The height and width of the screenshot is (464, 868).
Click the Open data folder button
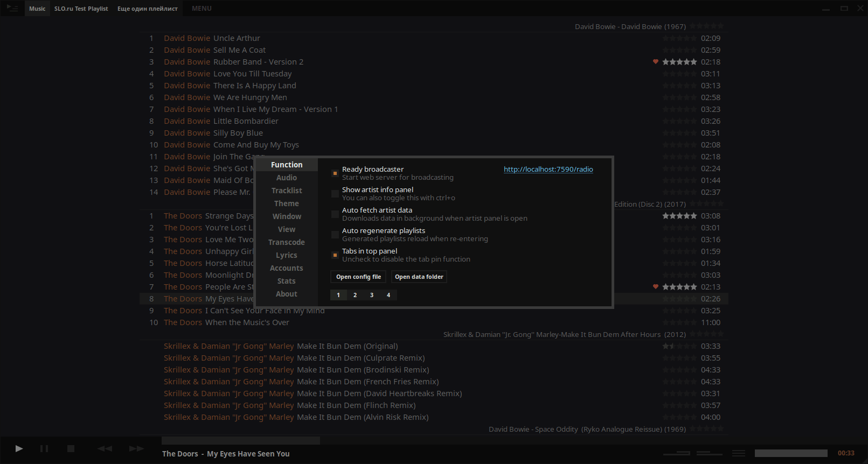pos(419,277)
